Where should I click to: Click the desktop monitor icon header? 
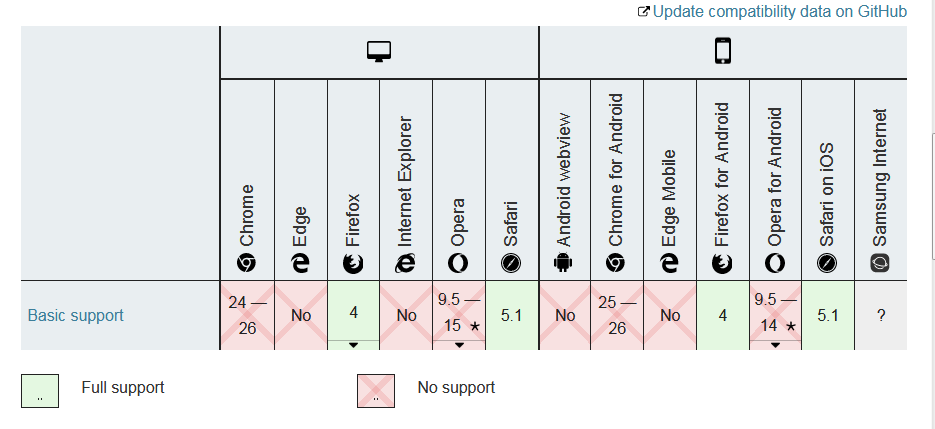pyautogui.click(x=379, y=52)
